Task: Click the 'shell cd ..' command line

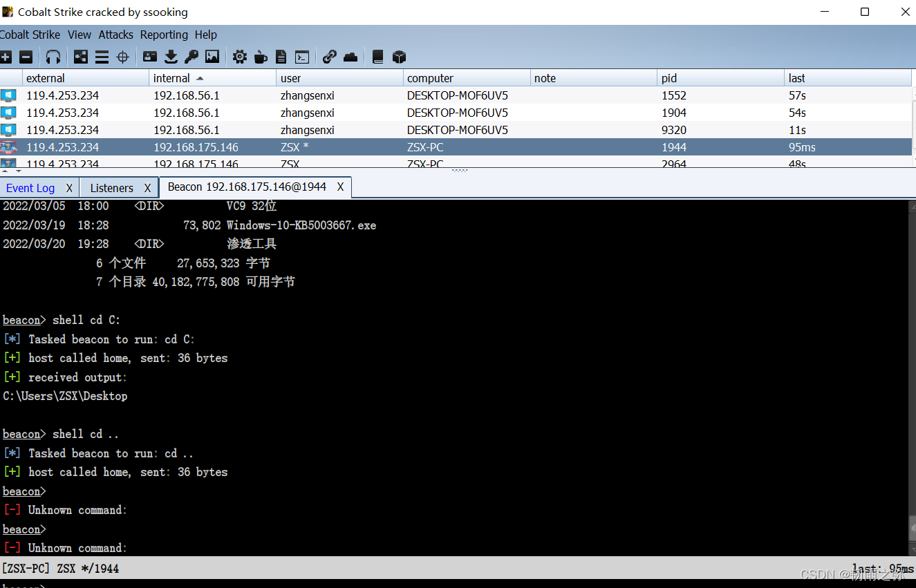Action: (86, 434)
